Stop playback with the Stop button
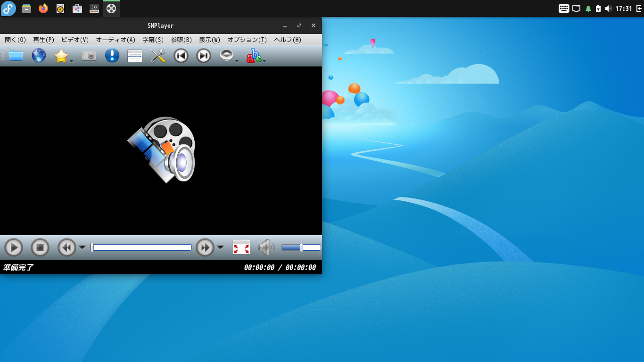 click(x=40, y=247)
